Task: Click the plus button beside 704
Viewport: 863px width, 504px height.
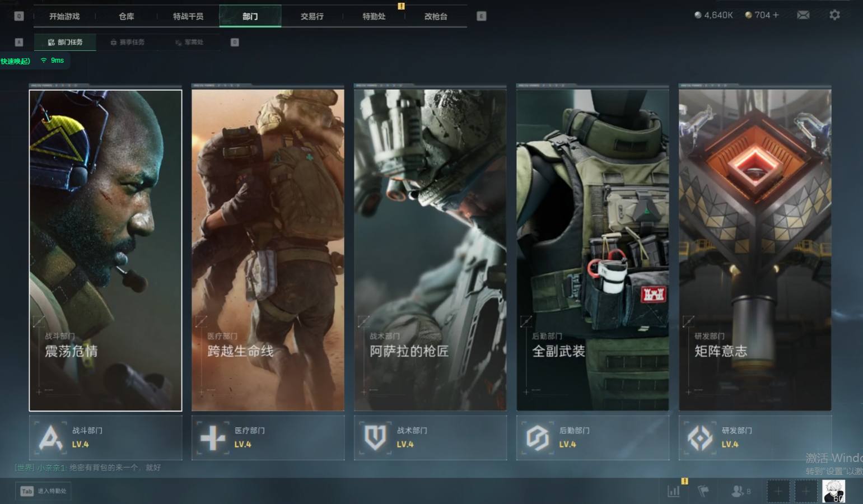Action: click(x=776, y=15)
